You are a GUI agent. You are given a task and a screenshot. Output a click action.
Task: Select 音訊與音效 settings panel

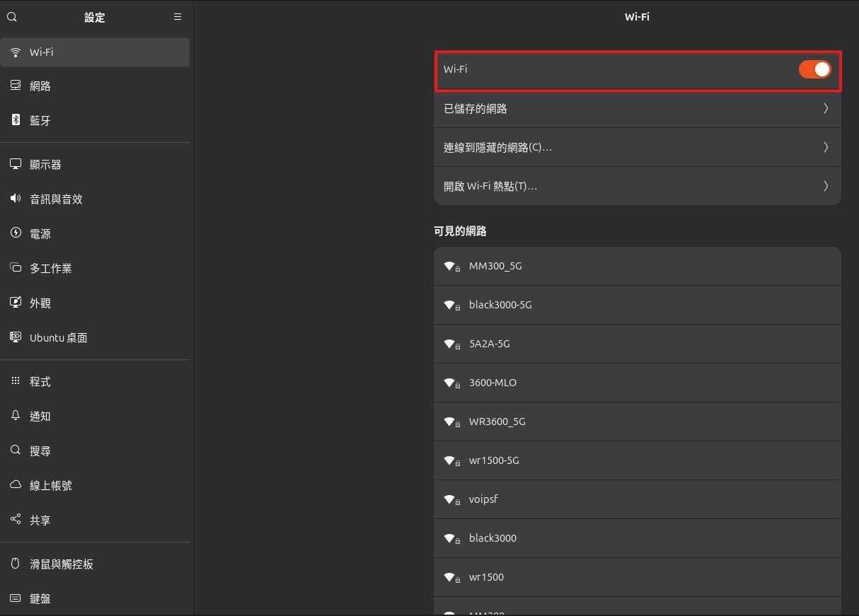(x=95, y=199)
